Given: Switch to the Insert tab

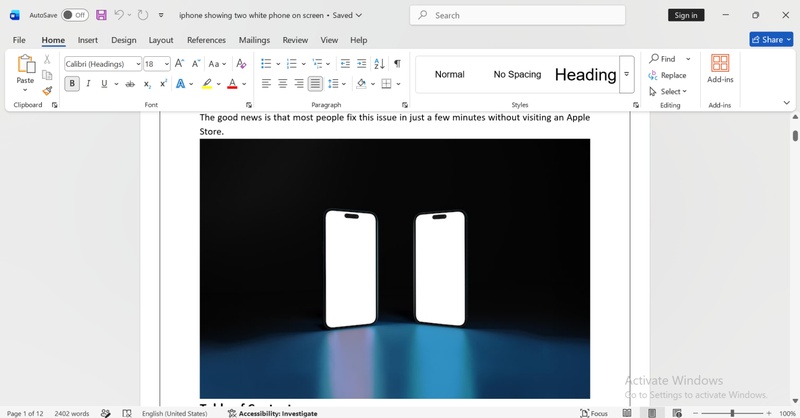Looking at the screenshot, I should click(88, 40).
